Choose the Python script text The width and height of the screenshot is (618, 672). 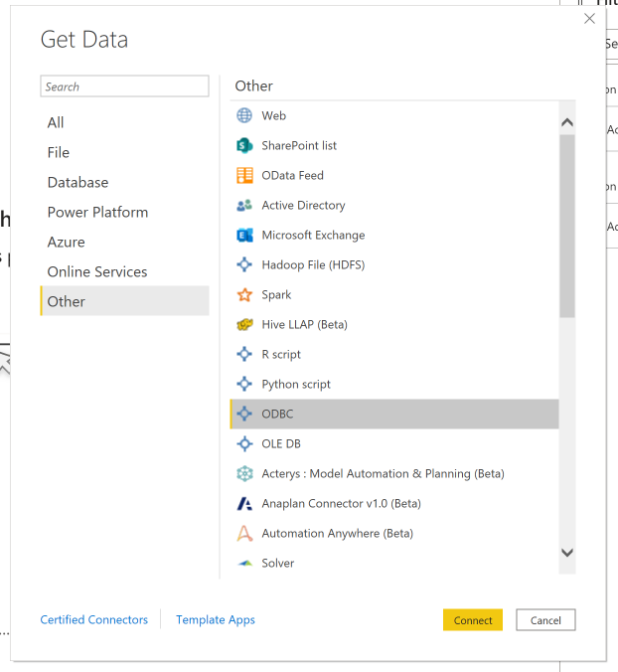point(296,385)
